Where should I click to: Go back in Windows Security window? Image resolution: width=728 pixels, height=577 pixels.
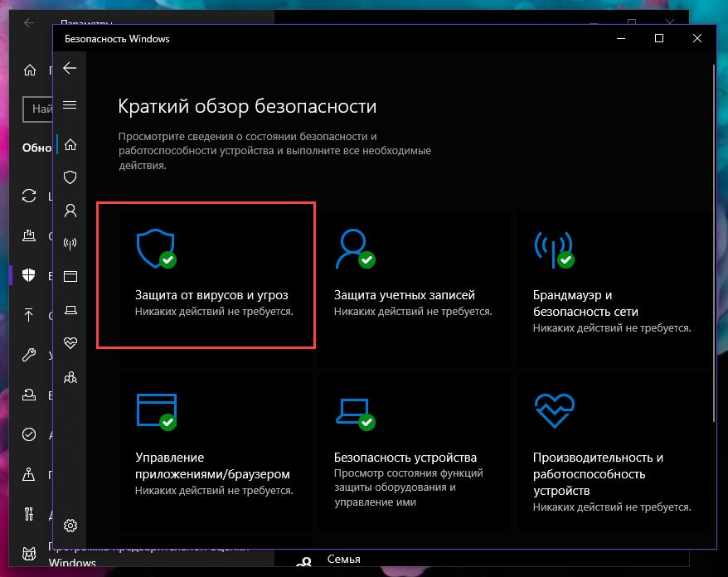point(70,68)
